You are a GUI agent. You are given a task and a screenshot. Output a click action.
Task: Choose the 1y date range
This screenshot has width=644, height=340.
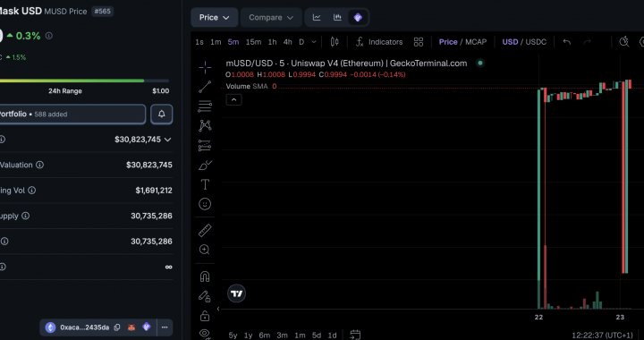pos(248,335)
